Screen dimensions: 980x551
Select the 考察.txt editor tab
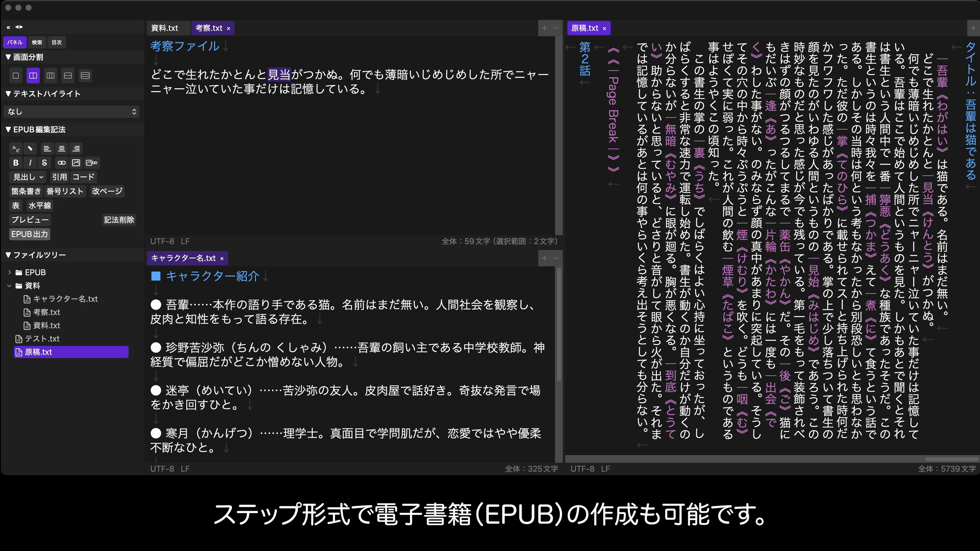coord(209,28)
